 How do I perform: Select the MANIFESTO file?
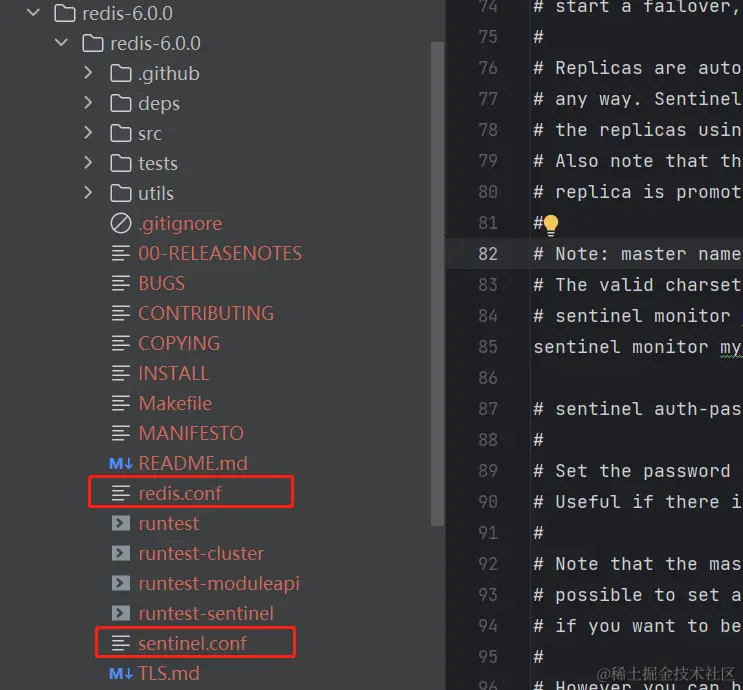[191, 434]
